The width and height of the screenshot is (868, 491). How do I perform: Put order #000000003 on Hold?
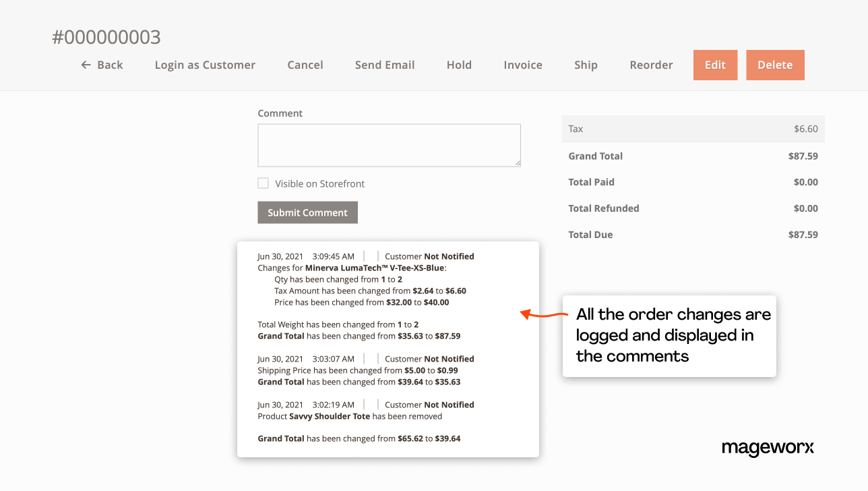pyautogui.click(x=459, y=65)
